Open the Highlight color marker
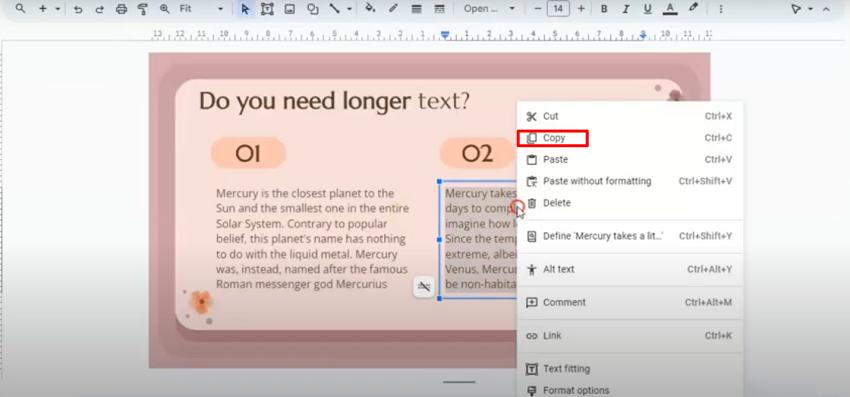This screenshot has height=397, width=850. click(x=693, y=8)
